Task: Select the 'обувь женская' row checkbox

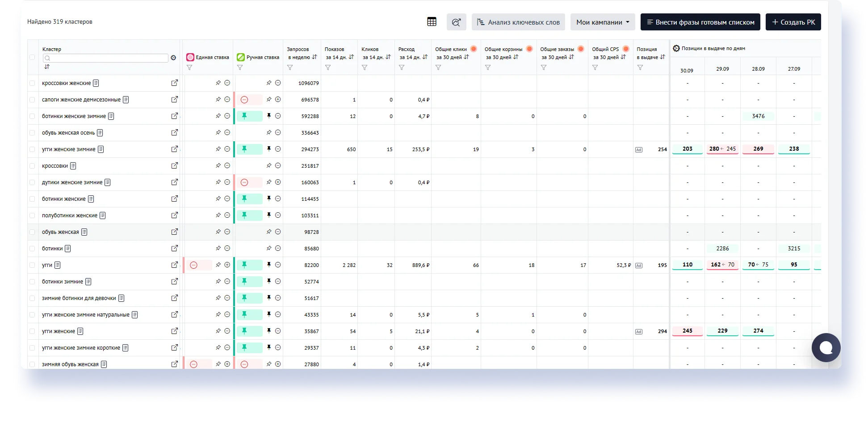Action: [32, 232]
